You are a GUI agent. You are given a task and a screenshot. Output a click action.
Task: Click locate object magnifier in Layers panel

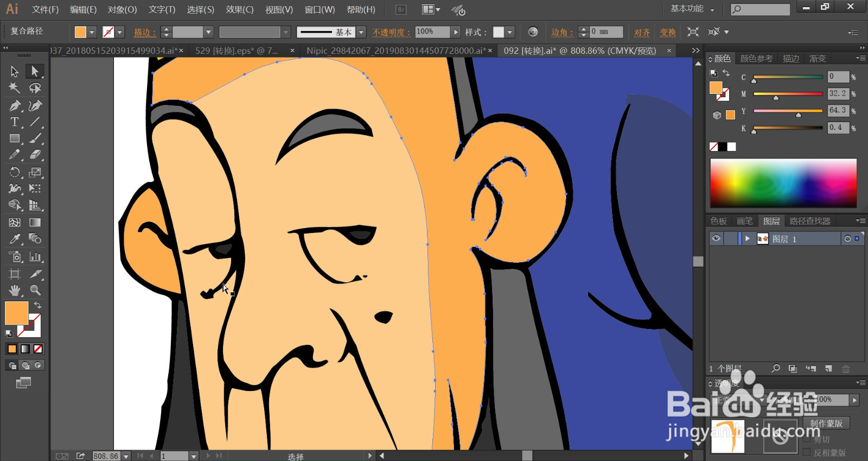pos(776,369)
